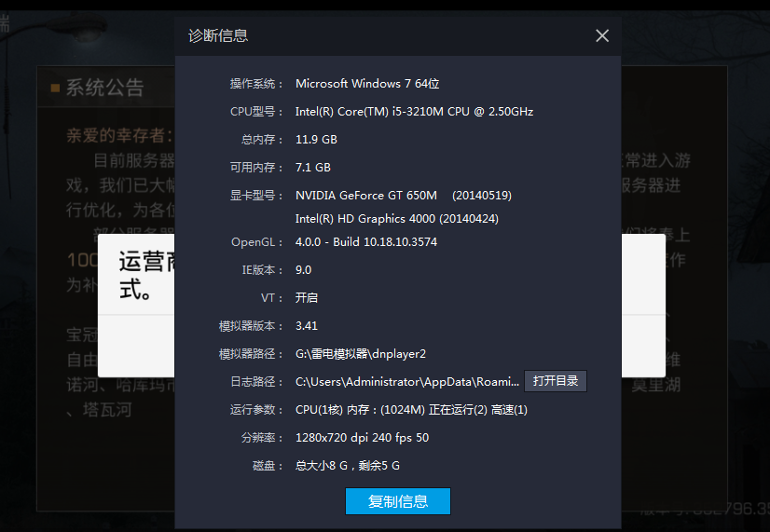This screenshot has width=770, height=532.
Task: Click the G:\雷电模拟器\dnplayer2 path
Action: pos(361,354)
